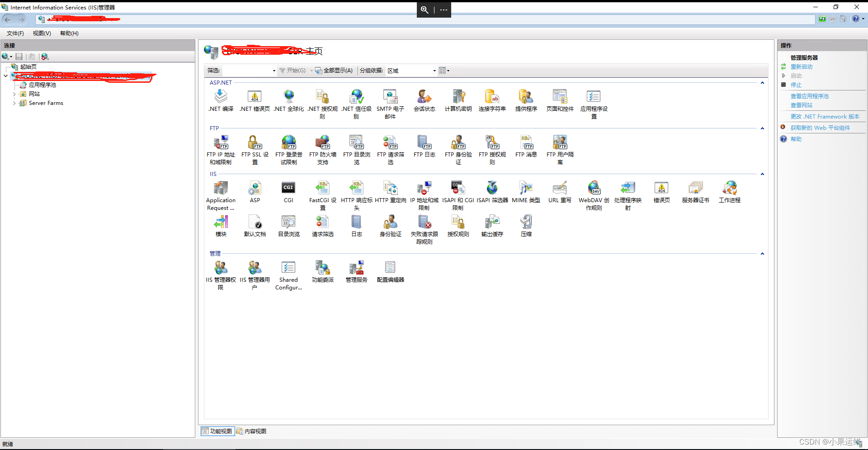
Task: Expand the Server Farms tree node
Action: pyautogui.click(x=14, y=103)
